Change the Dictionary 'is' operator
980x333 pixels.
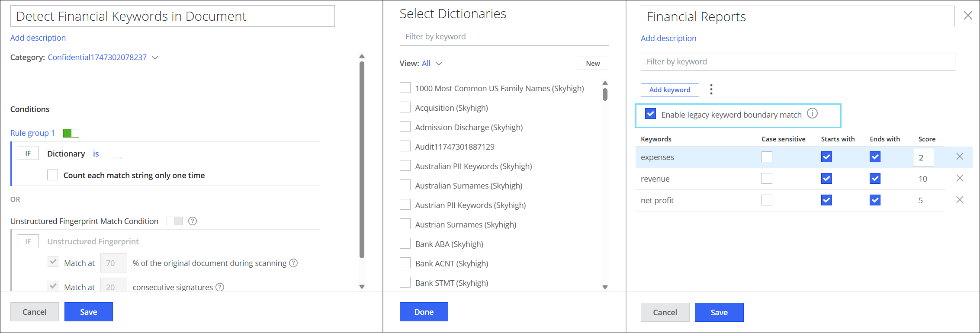(x=96, y=154)
